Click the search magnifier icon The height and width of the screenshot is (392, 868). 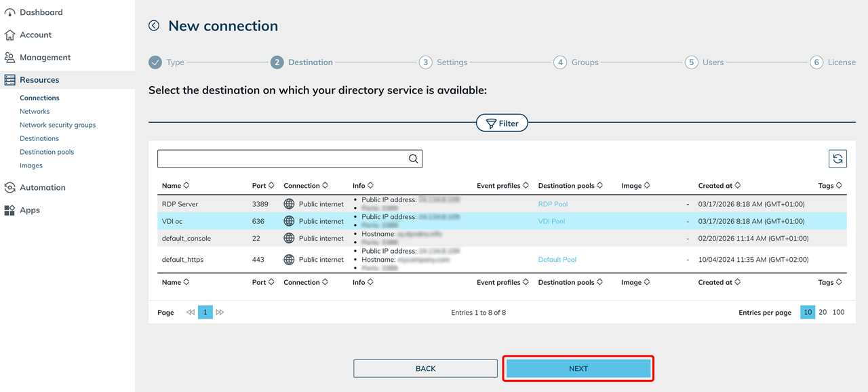413,159
